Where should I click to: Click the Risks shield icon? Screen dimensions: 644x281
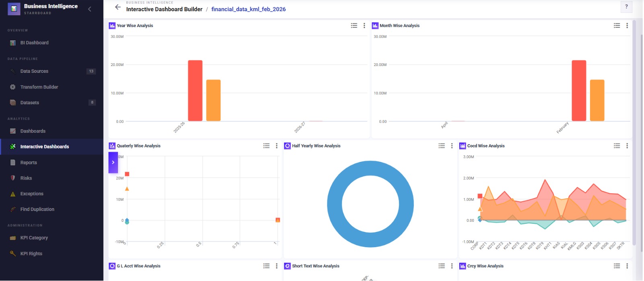point(13,178)
